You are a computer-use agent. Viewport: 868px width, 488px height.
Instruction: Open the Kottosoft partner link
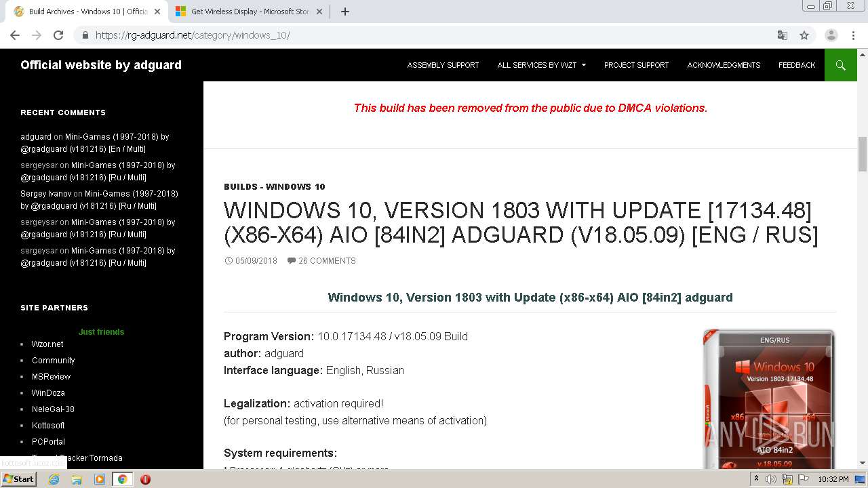coord(48,426)
